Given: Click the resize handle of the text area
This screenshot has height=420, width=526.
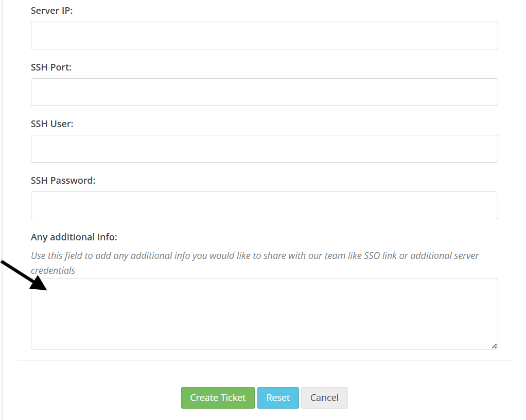Looking at the screenshot, I should tap(494, 345).
